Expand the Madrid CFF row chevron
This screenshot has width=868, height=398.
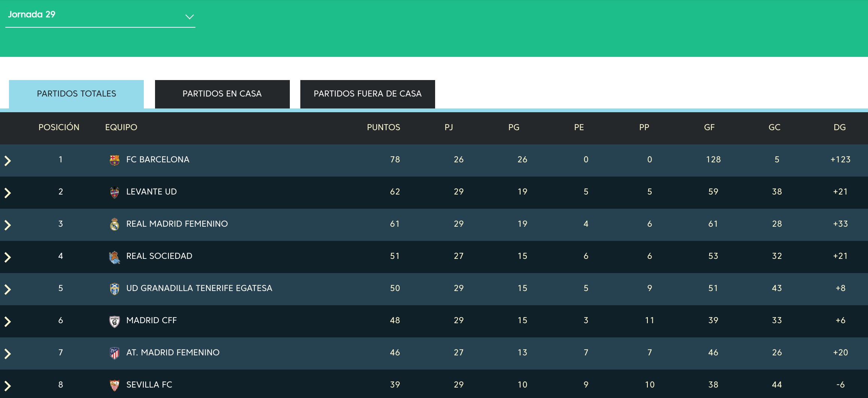click(7, 322)
